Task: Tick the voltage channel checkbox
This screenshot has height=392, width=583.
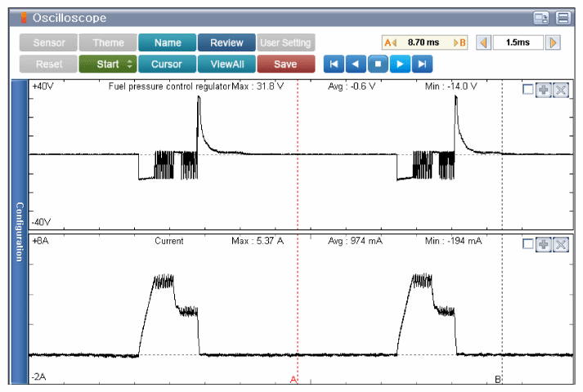Action: [527, 90]
